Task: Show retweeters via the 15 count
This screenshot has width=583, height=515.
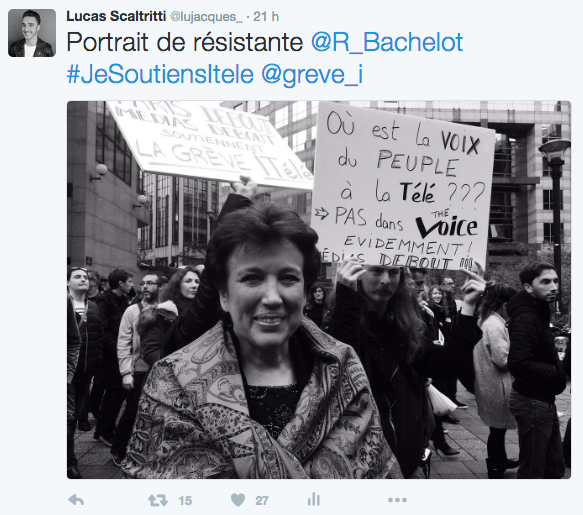Action: coord(185,500)
